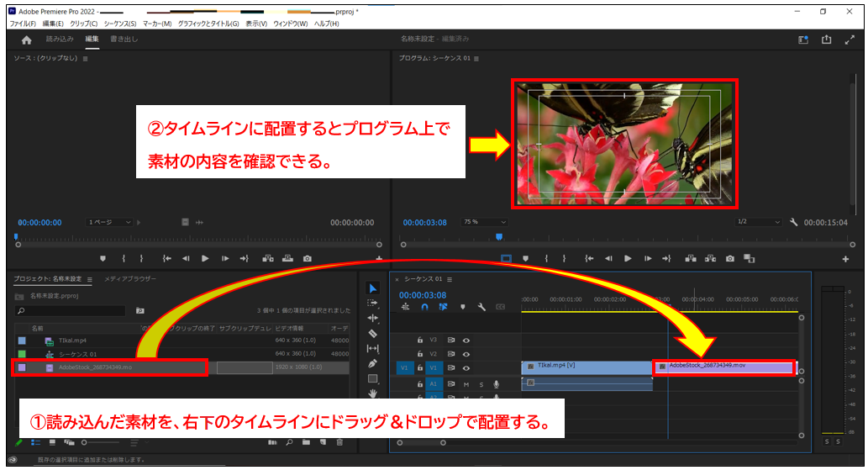Open Comparison View in Program monitor
Screen dimensions: 868x470
[749, 258]
